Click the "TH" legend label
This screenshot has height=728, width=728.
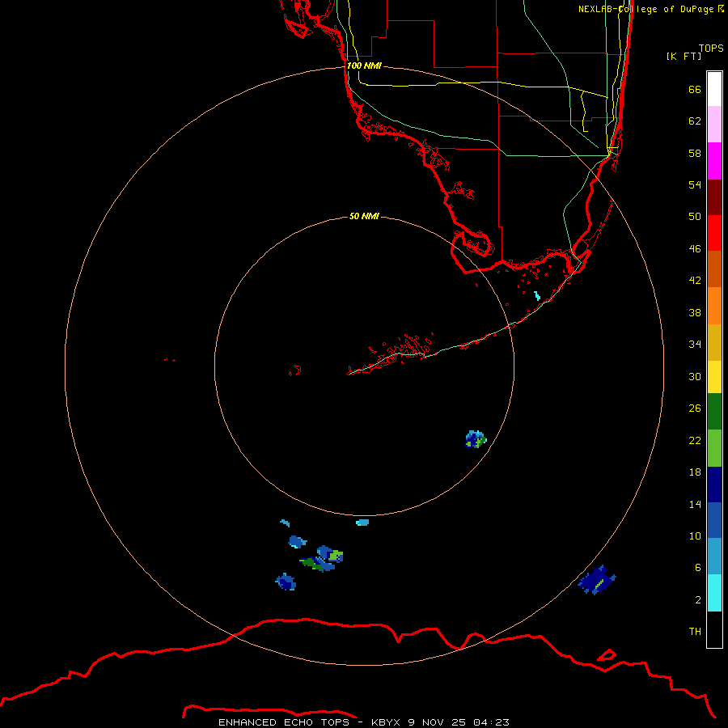695,631
